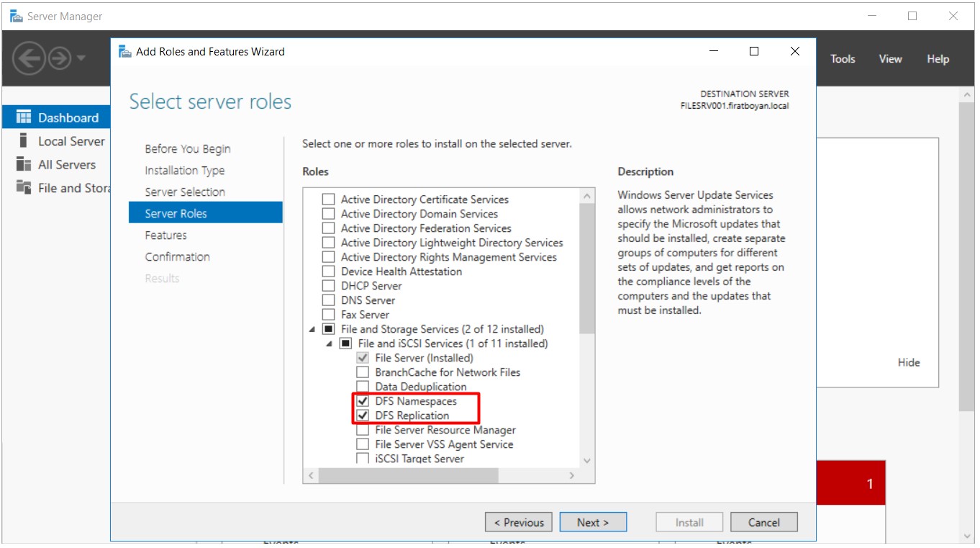Open the View menu
Screen dimensions: 980x548
(890, 59)
